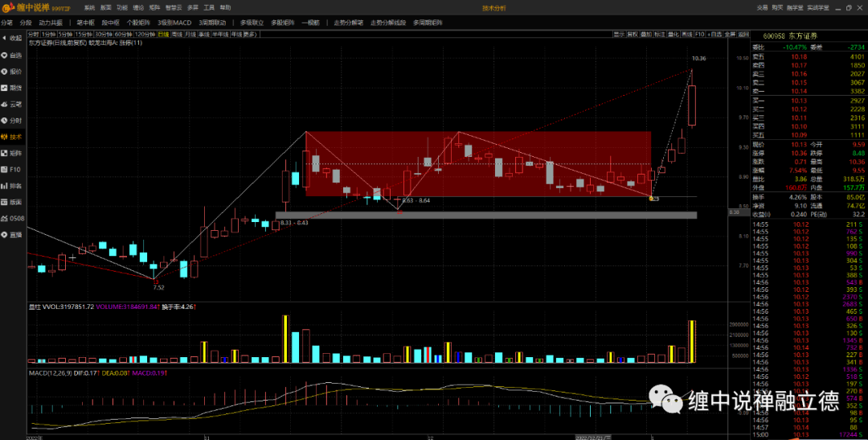Toggle 分笔 in indicator toolbar
This screenshot has width=868, height=440.
click(x=6, y=23)
